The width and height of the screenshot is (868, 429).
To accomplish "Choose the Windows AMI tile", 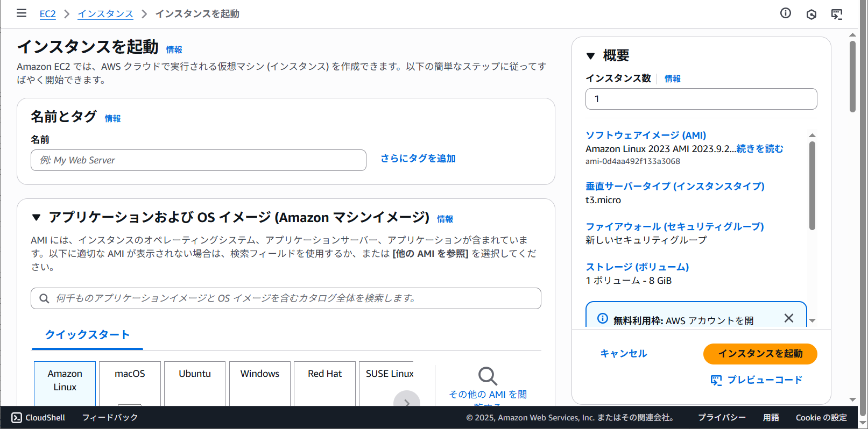I will 260,382.
